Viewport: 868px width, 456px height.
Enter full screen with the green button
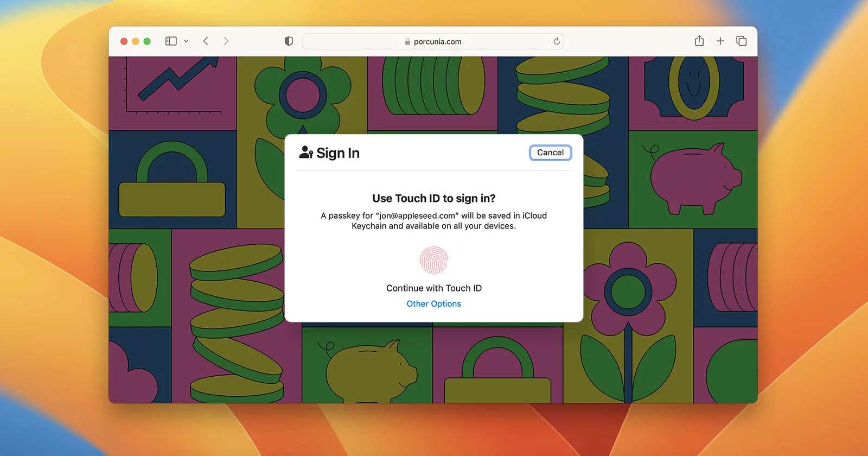pos(147,41)
